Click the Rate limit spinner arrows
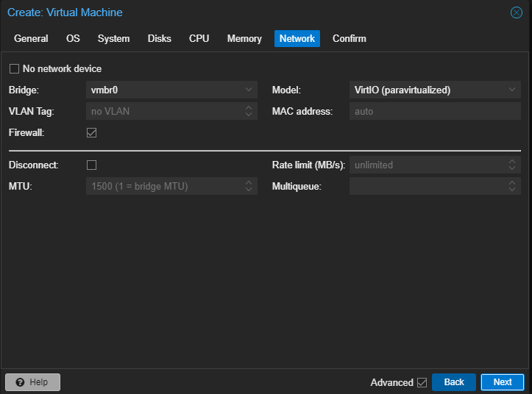This screenshot has height=394, width=532. click(512, 165)
